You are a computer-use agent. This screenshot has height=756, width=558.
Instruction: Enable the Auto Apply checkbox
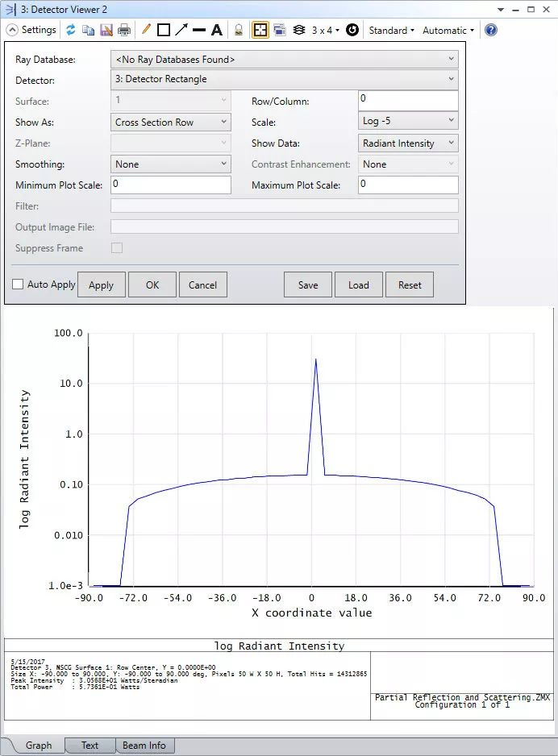point(18,285)
